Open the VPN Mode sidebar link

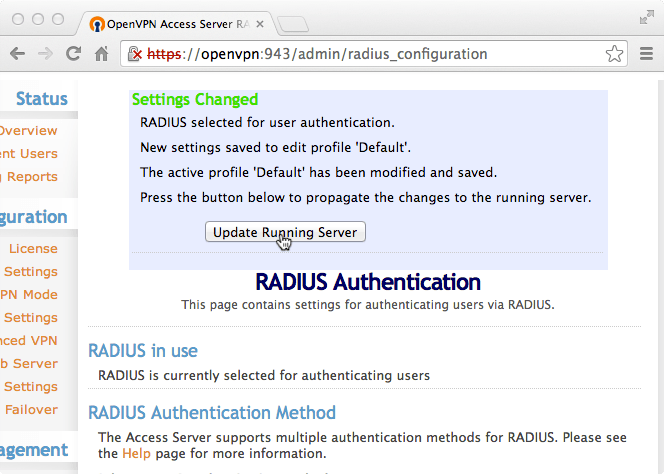point(28,294)
